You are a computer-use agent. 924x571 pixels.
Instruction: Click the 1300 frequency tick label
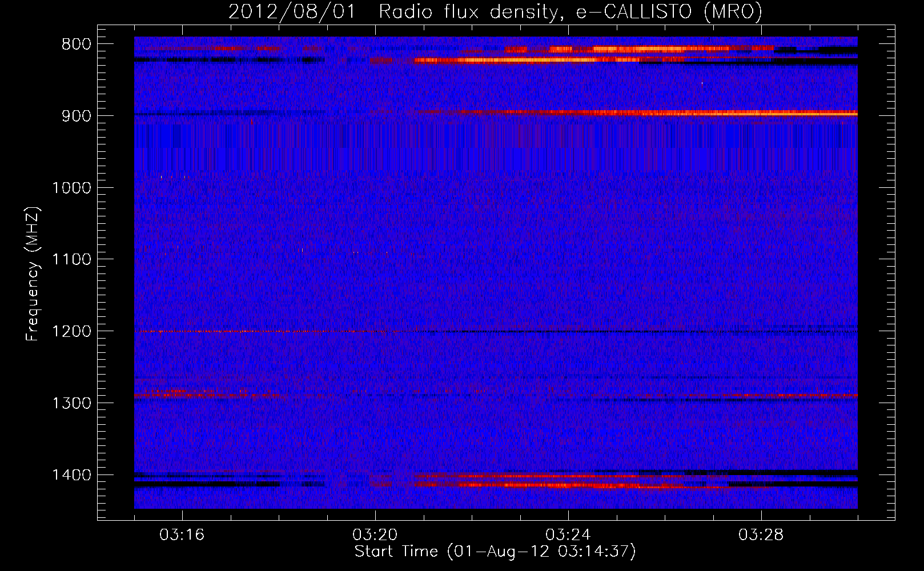click(x=71, y=403)
